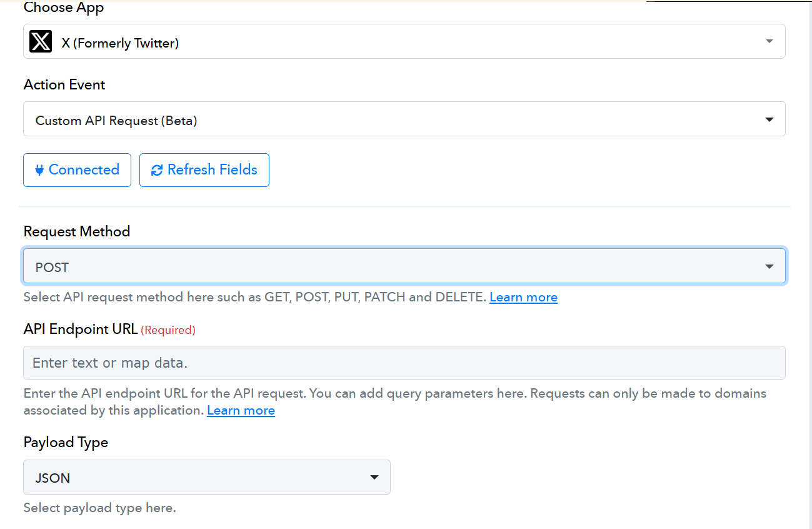Open the Payload Type dropdown arrow
The width and height of the screenshot is (812, 529).
(x=374, y=478)
